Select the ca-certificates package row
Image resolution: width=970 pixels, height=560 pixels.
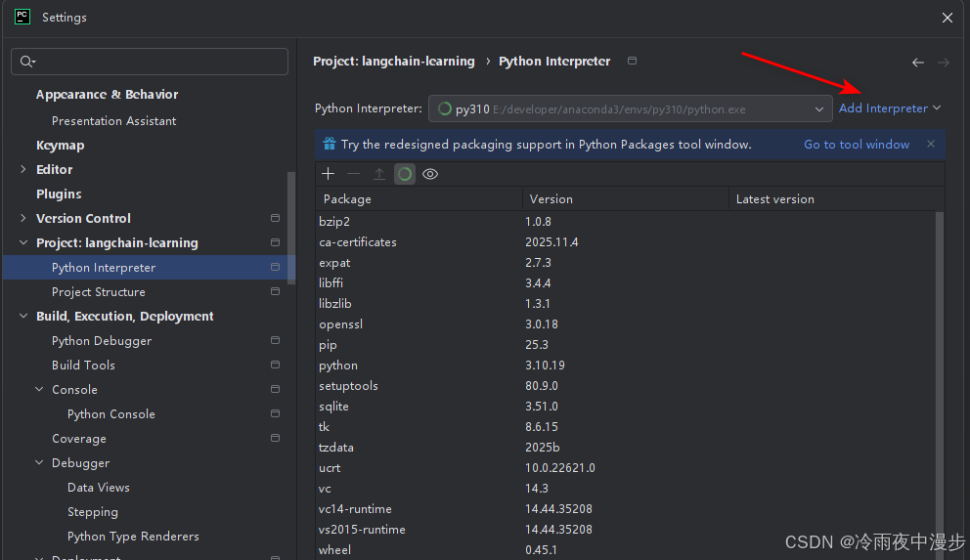pyautogui.click(x=626, y=242)
